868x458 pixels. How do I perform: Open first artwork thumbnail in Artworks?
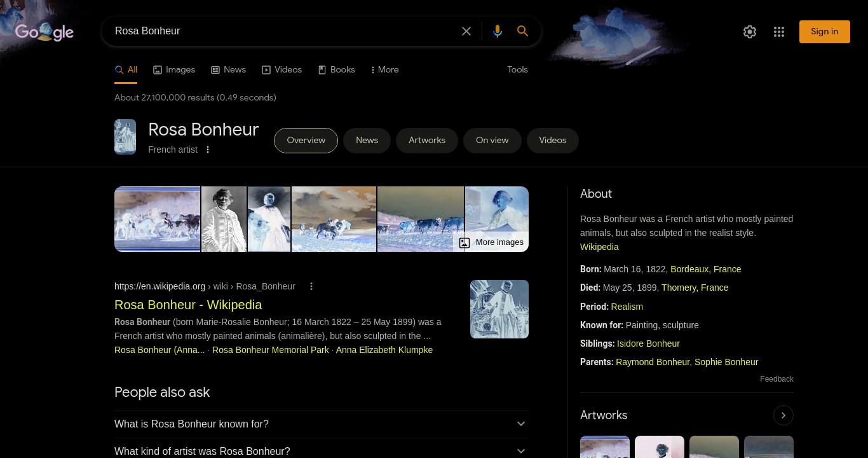(x=605, y=447)
